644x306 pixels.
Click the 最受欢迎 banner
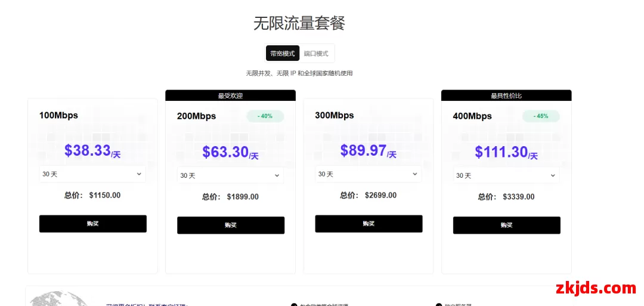pyautogui.click(x=230, y=95)
